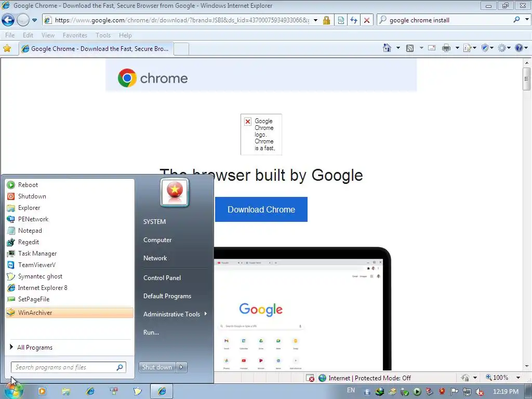Click the Home page icon in command bar
This screenshot has height=399, width=532.
(387, 48)
